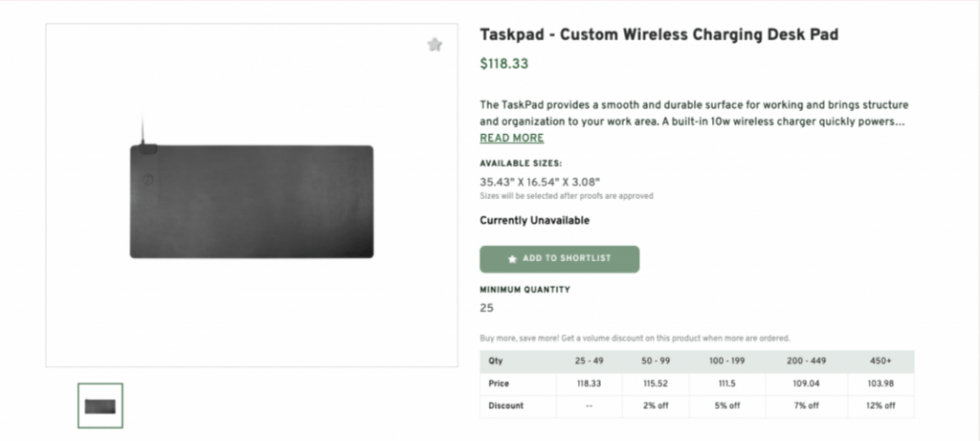Select the 25 - 49 quantity tier

click(x=589, y=362)
